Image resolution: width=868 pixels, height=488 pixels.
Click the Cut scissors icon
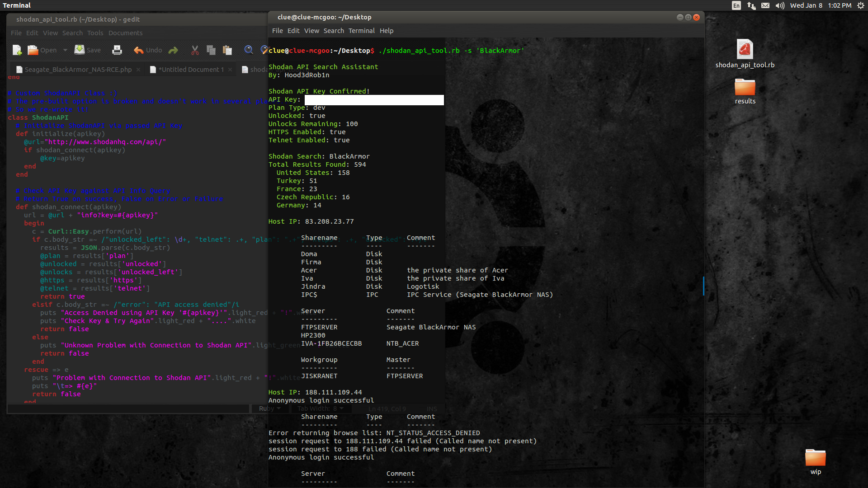click(x=195, y=50)
